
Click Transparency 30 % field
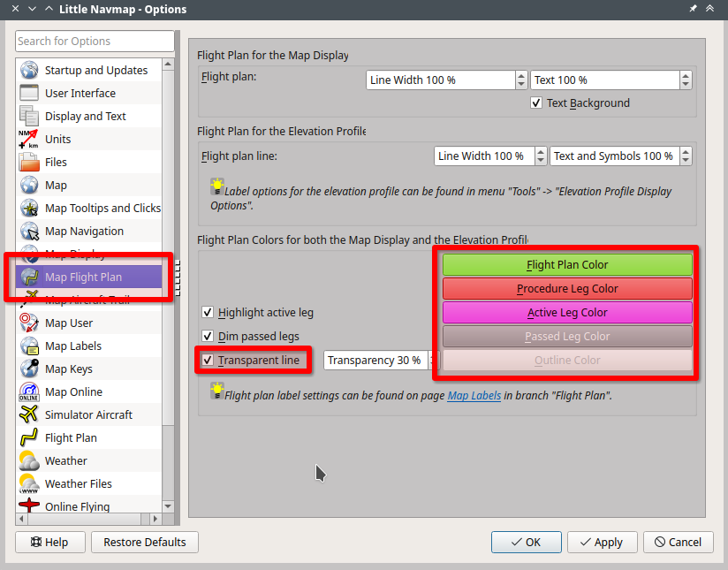tap(375, 360)
